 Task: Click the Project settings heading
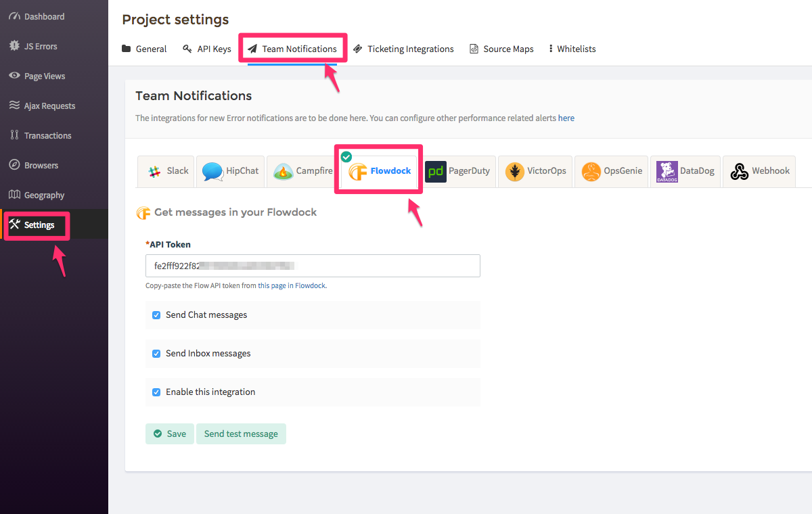click(x=175, y=20)
